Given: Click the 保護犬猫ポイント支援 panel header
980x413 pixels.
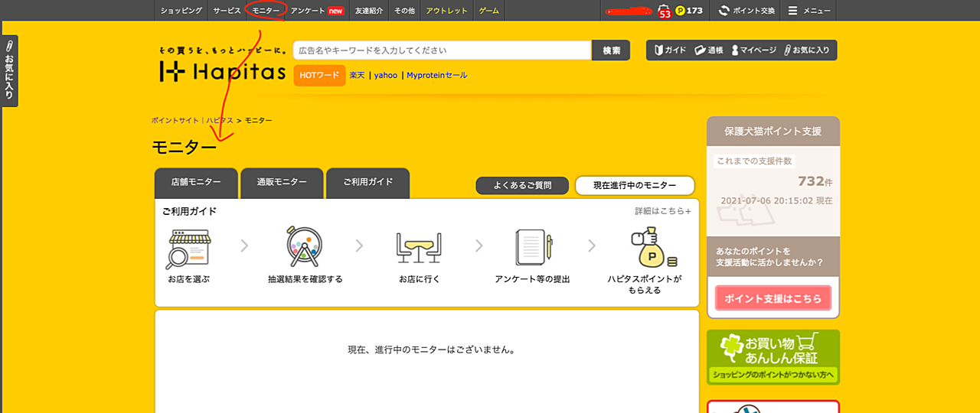Looking at the screenshot, I should [773, 132].
